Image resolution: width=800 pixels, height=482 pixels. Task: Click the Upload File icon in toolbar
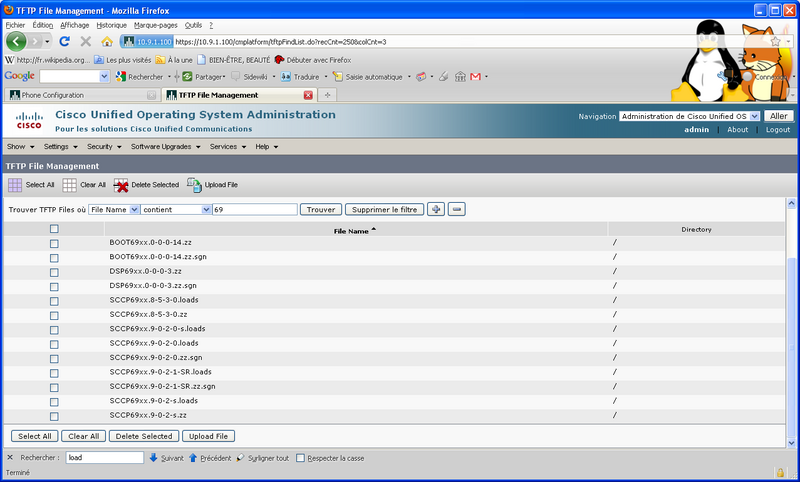click(x=194, y=185)
